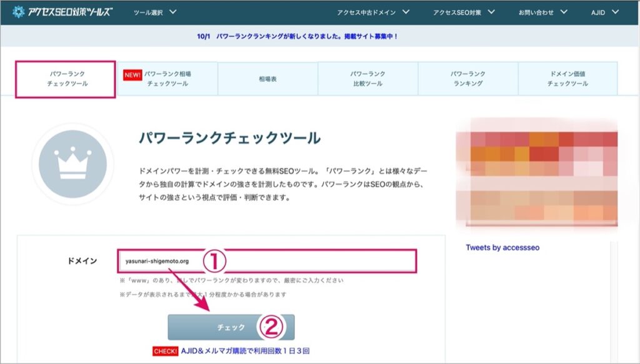Click the crown icon
640x364 pixels.
(72, 164)
